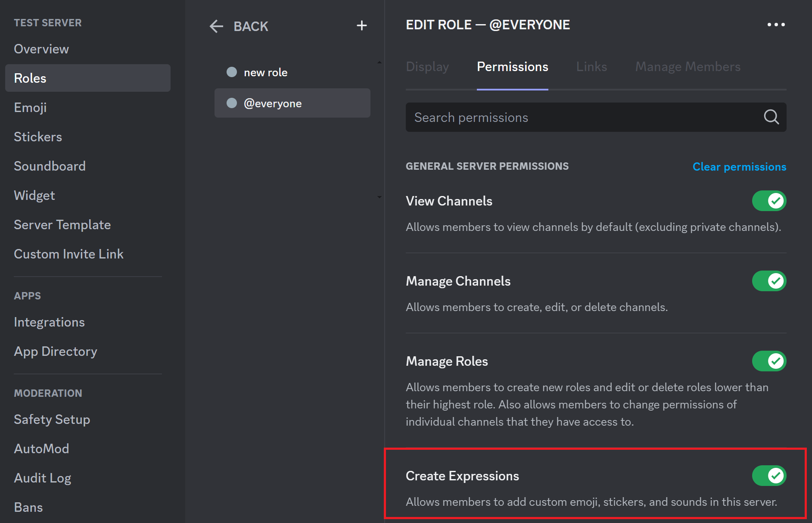Viewport: 812px width, 523px height.
Task: Disable the Create Expressions permission
Action: (769, 476)
